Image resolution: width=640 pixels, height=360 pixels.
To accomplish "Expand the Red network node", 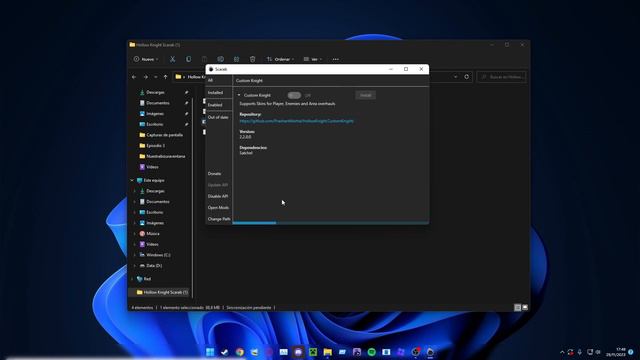I will tap(132, 279).
